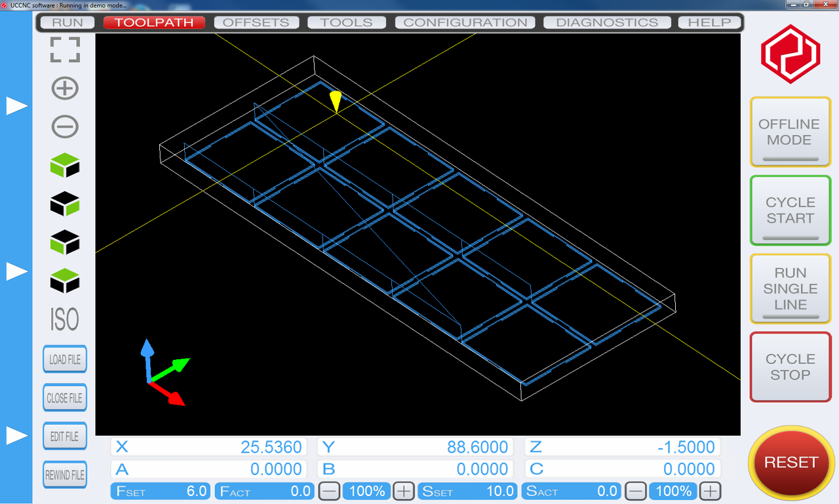Click inside the 3D toolpath viewport

418,234
